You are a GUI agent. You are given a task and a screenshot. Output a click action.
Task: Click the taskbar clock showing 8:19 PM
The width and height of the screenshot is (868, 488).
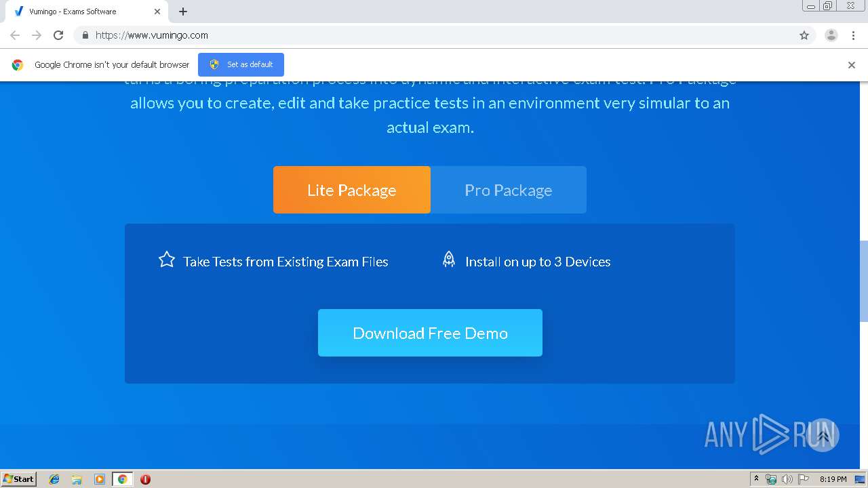tap(833, 479)
